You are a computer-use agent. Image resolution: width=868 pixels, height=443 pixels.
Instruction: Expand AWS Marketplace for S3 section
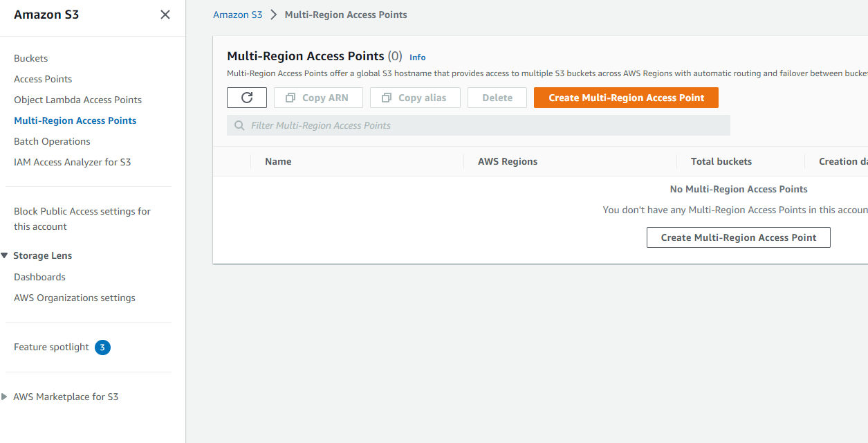point(4,397)
